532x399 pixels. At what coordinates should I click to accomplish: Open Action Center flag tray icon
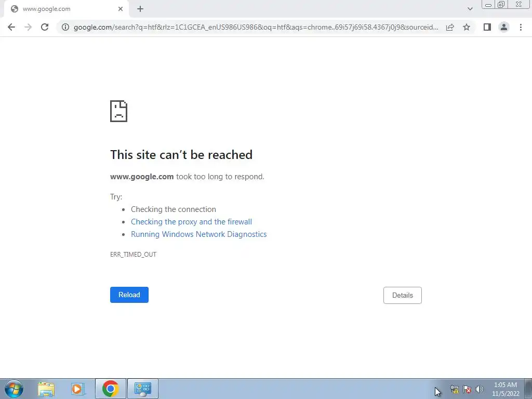pyautogui.click(x=467, y=389)
